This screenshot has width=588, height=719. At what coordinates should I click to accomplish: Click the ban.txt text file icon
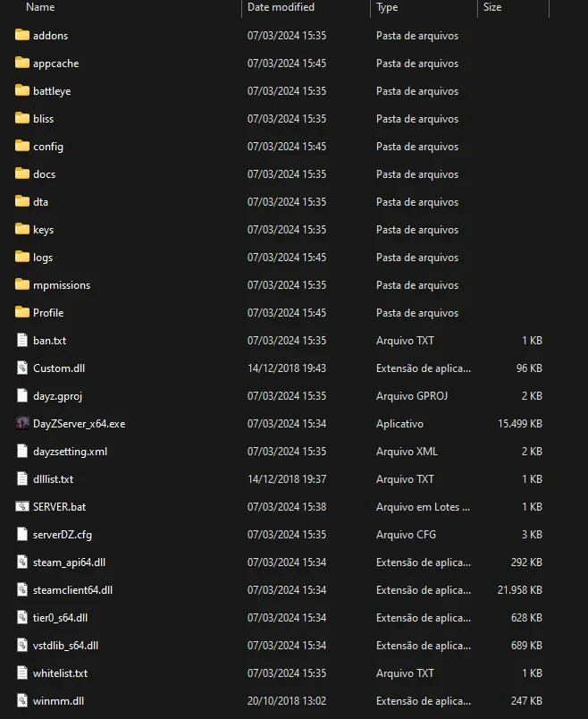coord(22,340)
